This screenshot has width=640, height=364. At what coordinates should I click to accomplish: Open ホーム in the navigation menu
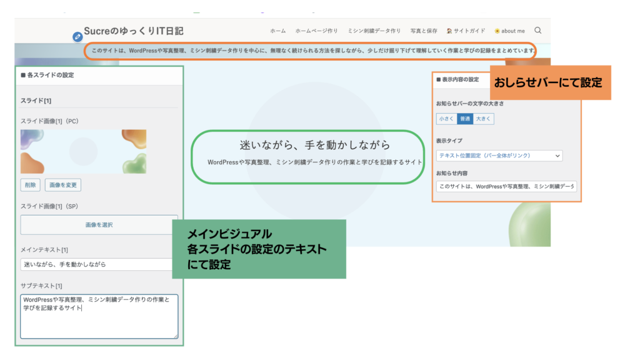(278, 31)
